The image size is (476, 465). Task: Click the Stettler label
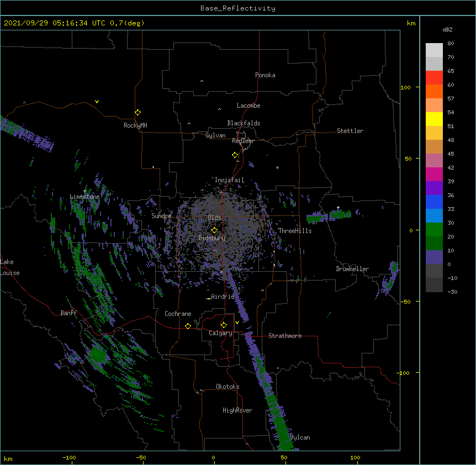point(350,131)
